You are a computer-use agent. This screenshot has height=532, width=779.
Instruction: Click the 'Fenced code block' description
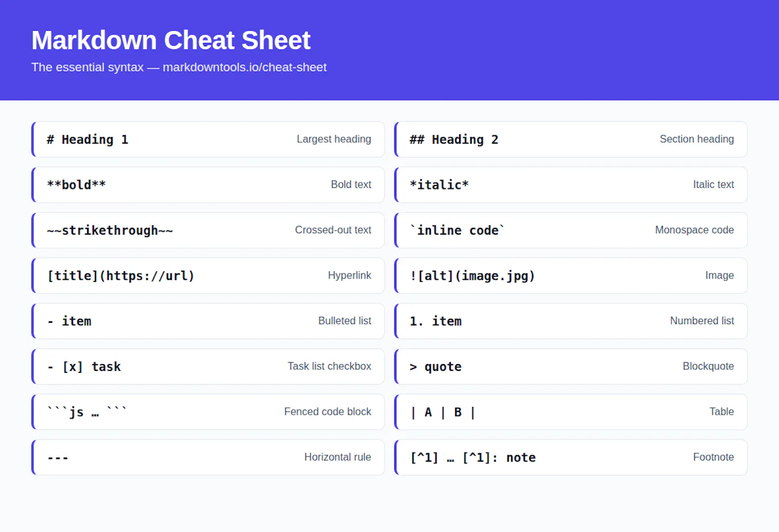pyautogui.click(x=328, y=412)
